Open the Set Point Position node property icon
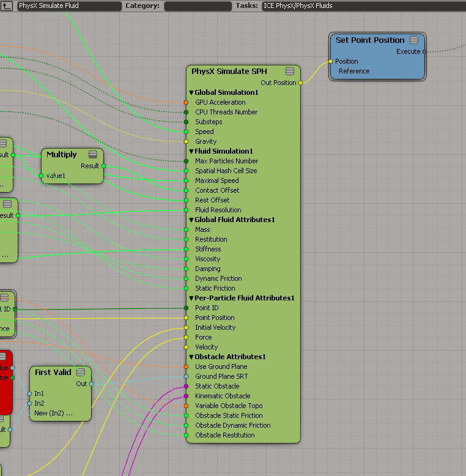This screenshot has width=466, height=476. [x=414, y=40]
